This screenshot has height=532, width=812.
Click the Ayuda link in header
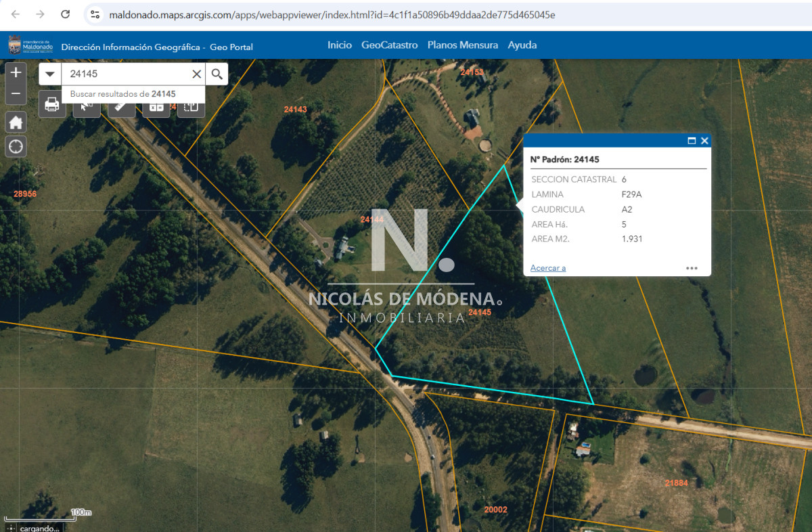tap(522, 45)
